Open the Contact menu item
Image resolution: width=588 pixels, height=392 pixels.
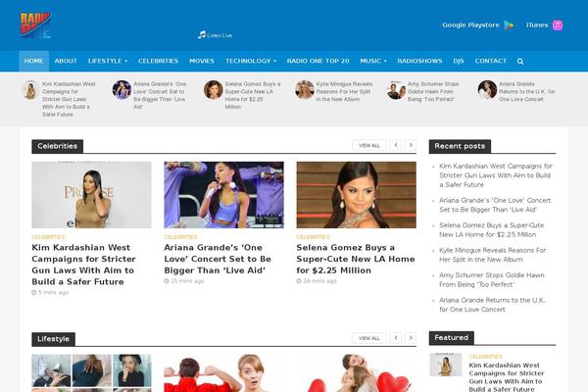point(490,61)
